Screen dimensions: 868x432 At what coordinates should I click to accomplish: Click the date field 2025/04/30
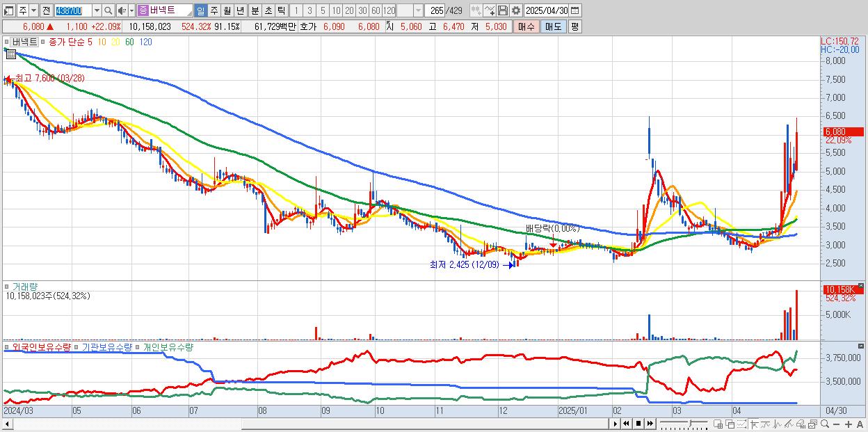(x=546, y=10)
